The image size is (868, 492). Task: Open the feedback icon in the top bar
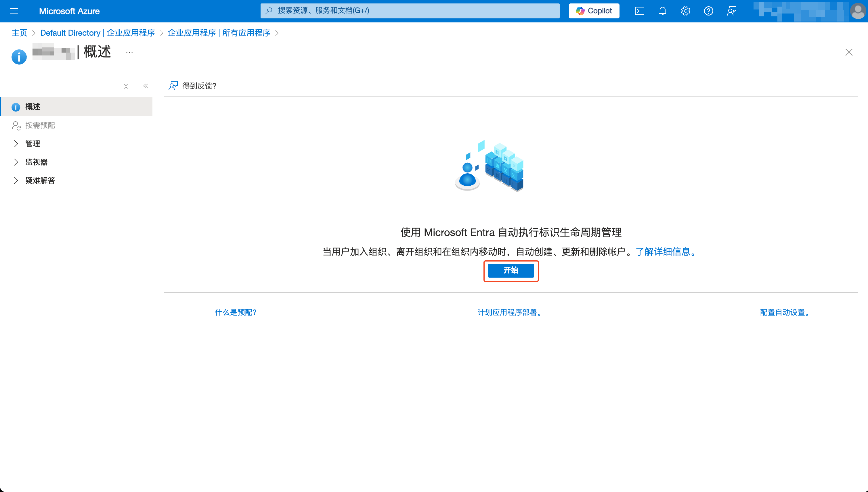point(731,11)
